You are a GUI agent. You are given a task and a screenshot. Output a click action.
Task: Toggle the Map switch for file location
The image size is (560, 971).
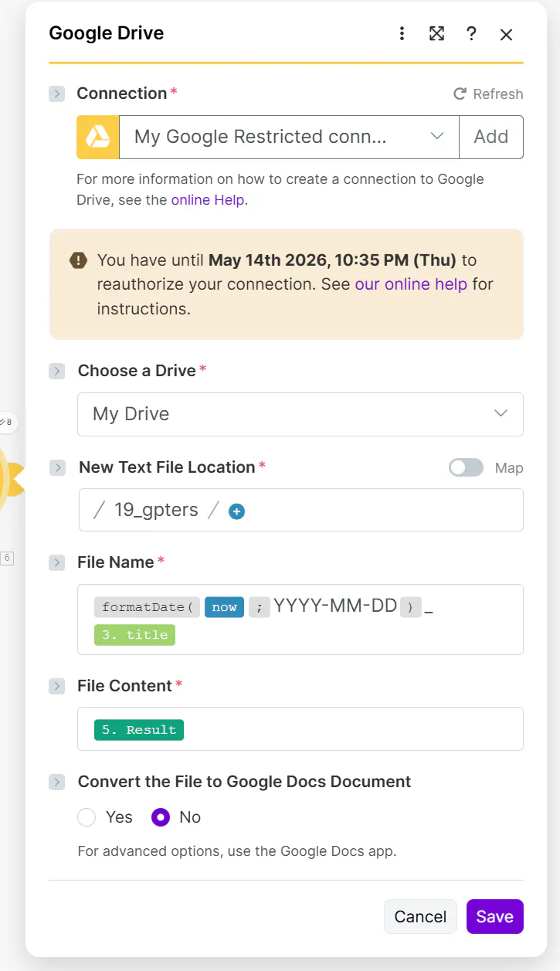466,467
